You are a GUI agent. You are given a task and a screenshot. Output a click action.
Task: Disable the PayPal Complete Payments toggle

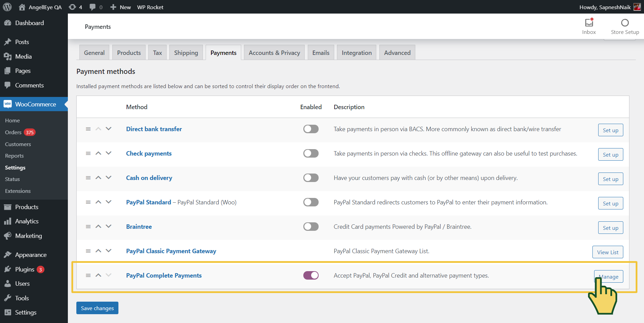pyautogui.click(x=311, y=275)
